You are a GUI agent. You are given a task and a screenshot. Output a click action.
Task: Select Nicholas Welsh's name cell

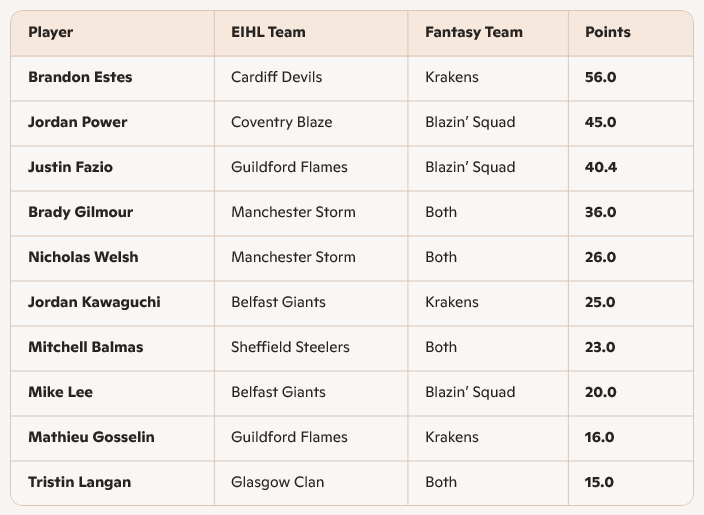tap(83, 257)
